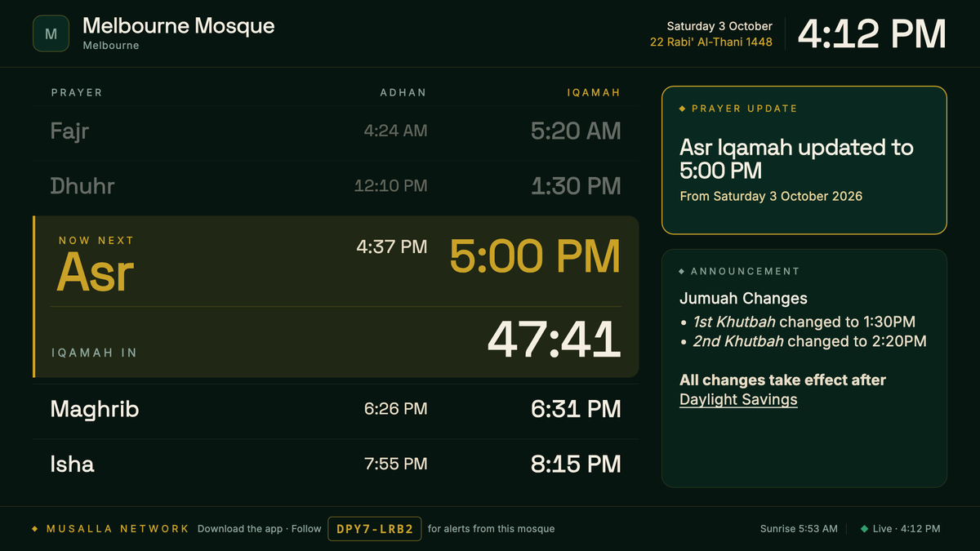Click the IQAMAH column header
Image resolution: width=980 pixels, height=551 pixels.
click(594, 93)
